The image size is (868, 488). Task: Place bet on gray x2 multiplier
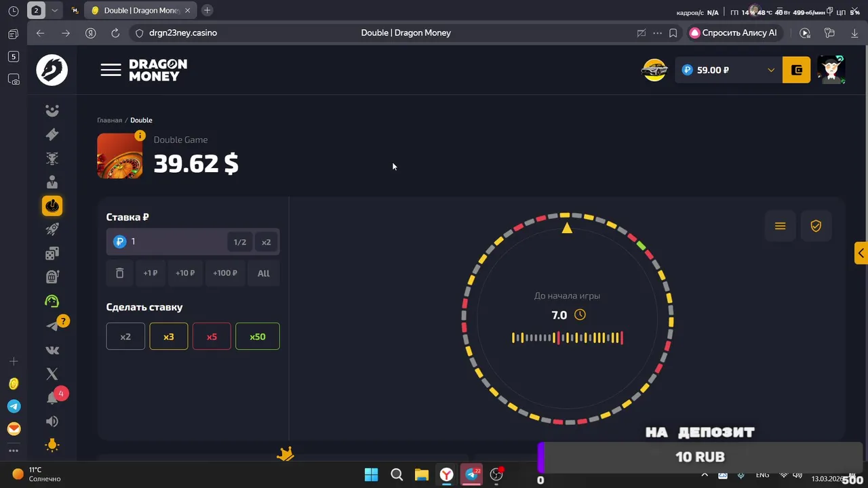[x=125, y=337]
